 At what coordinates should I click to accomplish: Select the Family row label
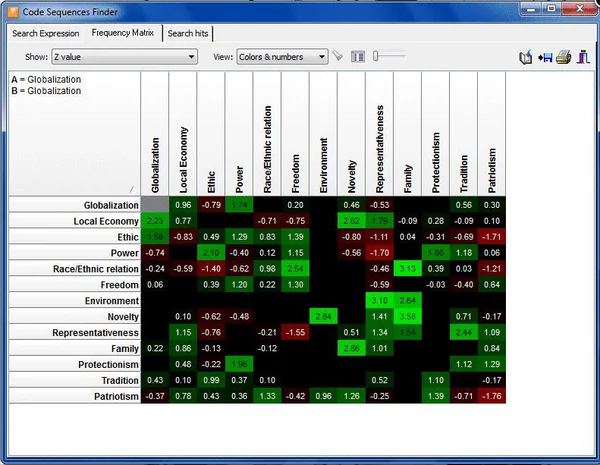[x=75, y=348]
